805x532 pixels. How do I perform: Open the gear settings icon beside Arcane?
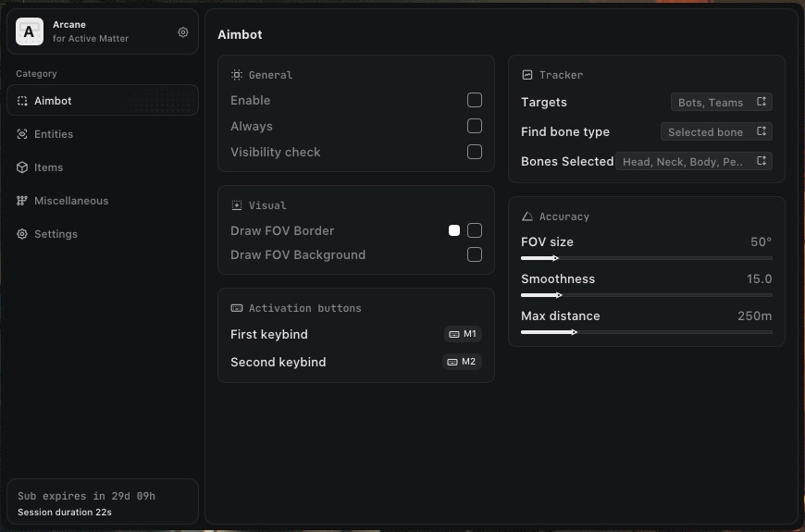tap(183, 32)
